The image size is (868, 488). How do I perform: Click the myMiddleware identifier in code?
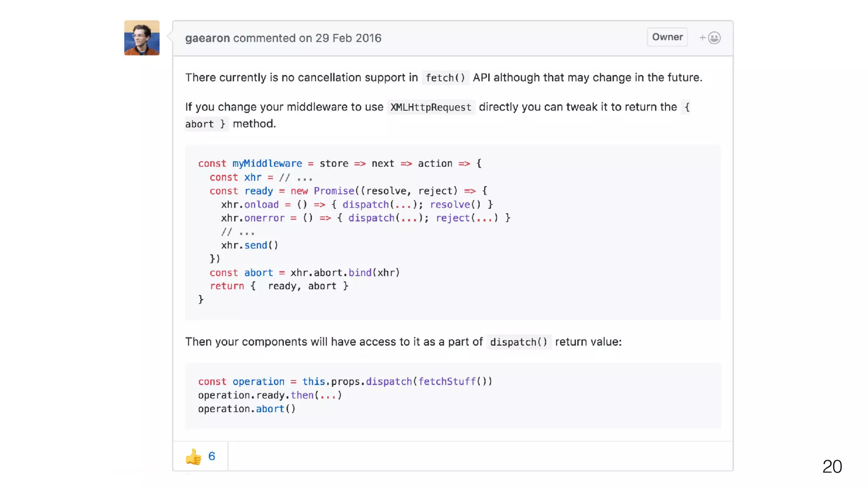pos(267,164)
